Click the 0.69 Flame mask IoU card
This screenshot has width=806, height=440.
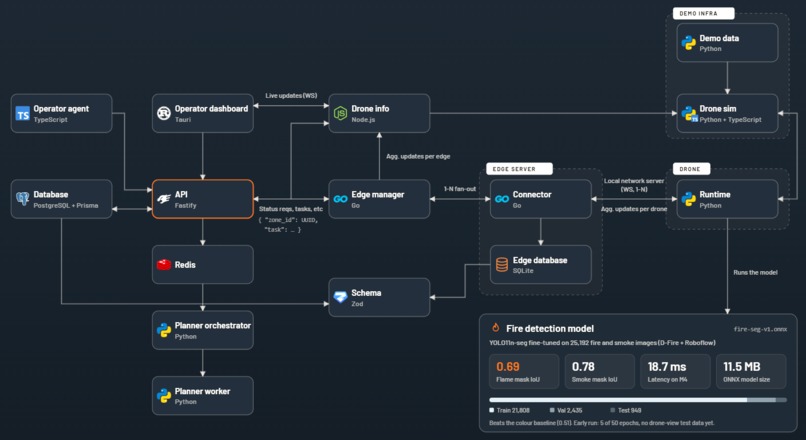[524, 372]
